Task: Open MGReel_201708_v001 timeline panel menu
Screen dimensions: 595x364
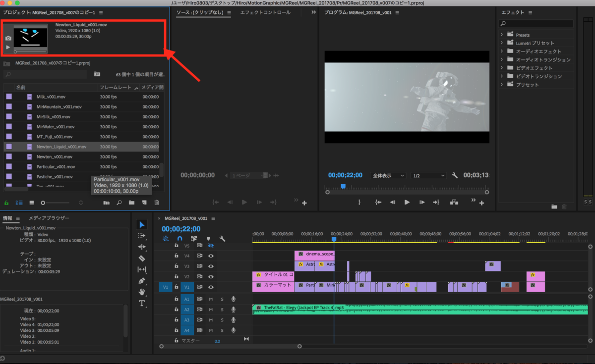Action: tap(214, 218)
